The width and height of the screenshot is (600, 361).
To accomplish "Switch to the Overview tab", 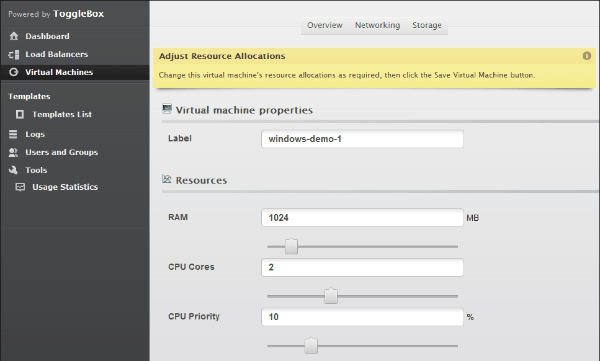I will click(324, 25).
